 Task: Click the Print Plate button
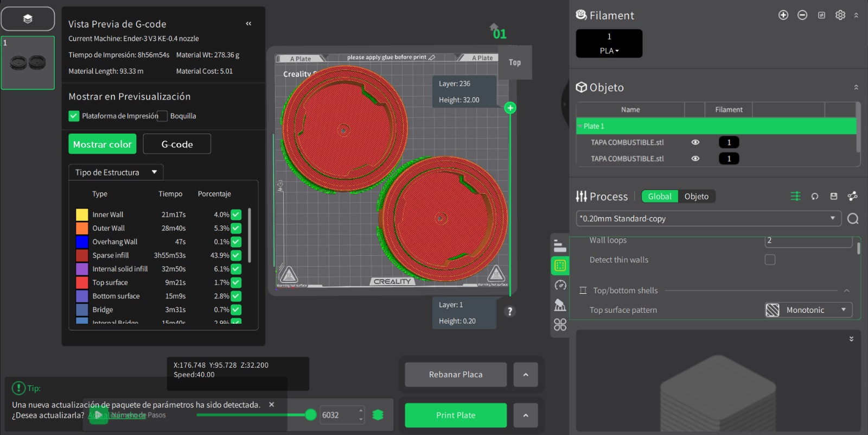[456, 415]
